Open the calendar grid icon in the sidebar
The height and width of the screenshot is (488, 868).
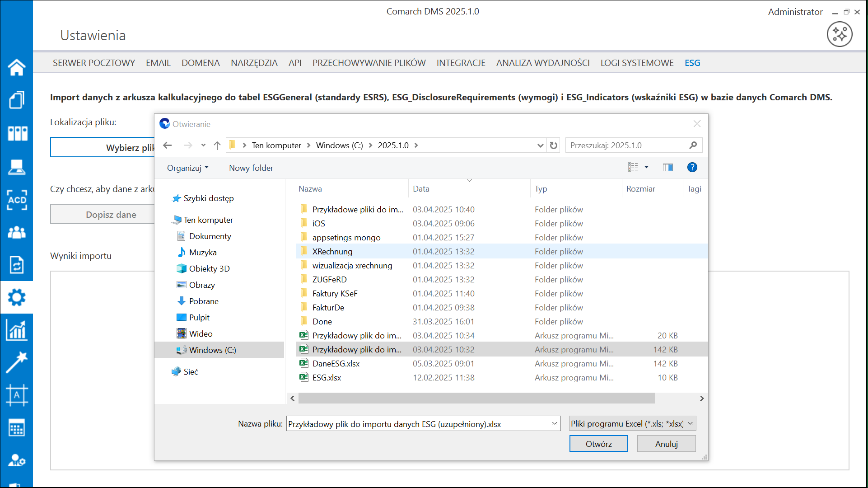coord(17,428)
